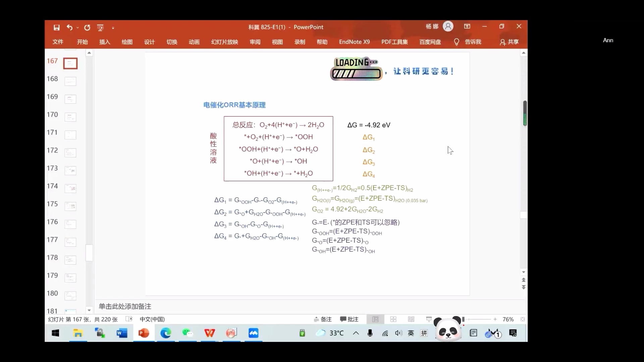Adjust the zoom slider at bottom right
Image resolution: width=644 pixels, height=362 pixels.
pyautogui.click(x=479, y=319)
